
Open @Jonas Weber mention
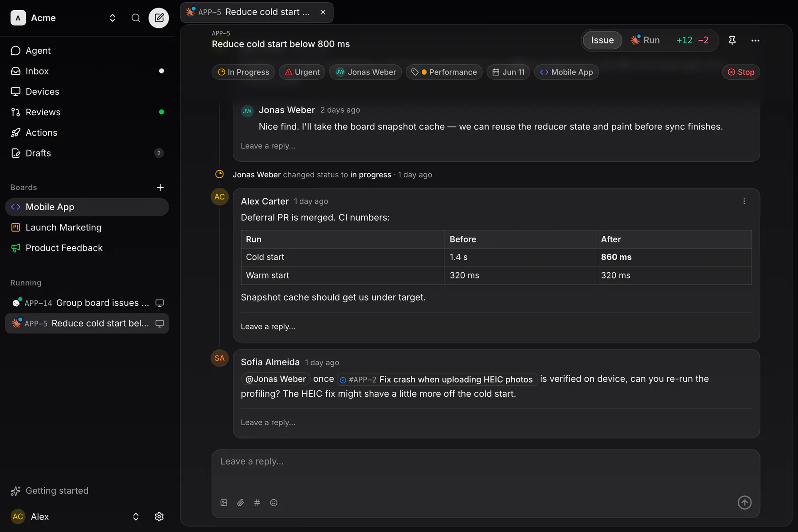point(275,379)
